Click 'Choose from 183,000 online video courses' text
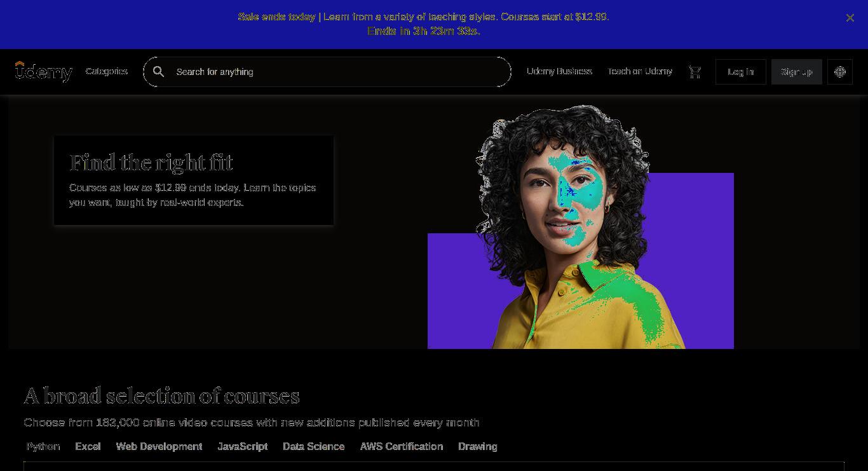The height and width of the screenshot is (471, 868). [252, 423]
